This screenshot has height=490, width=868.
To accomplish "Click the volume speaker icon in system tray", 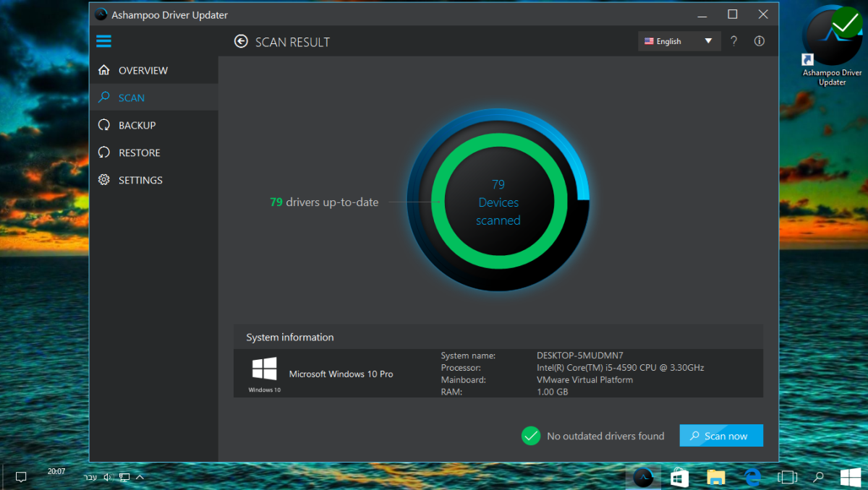I will point(108,477).
